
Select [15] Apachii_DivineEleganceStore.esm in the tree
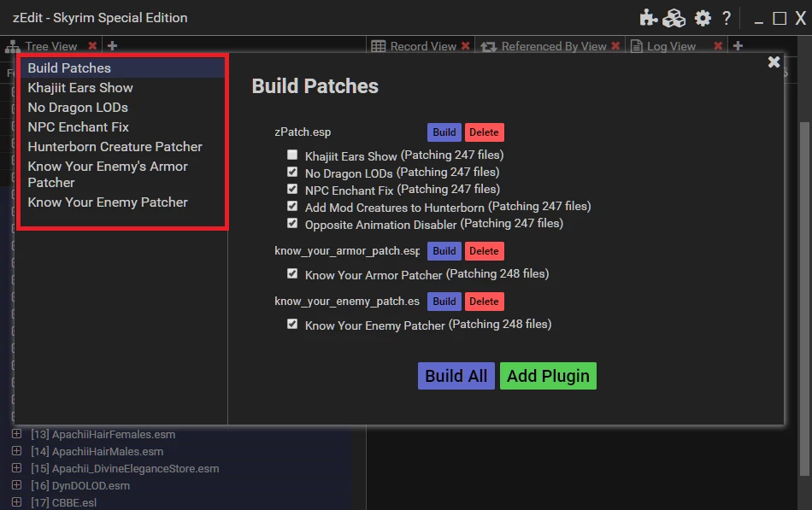125,469
